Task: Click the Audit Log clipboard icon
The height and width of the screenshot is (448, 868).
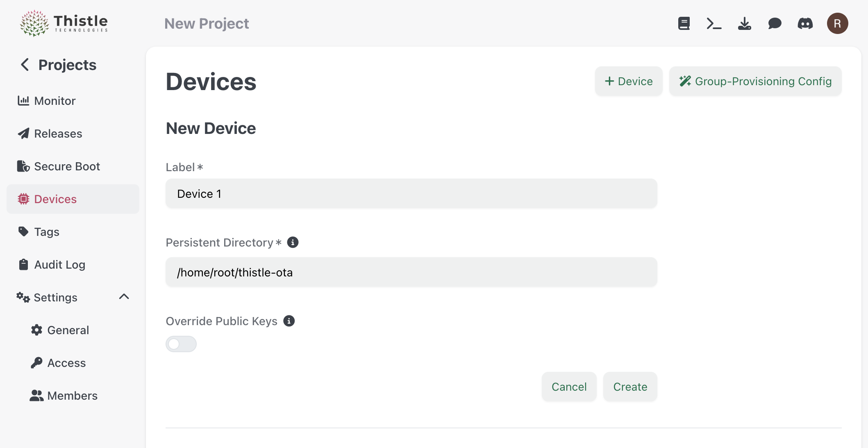Action: point(24,264)
